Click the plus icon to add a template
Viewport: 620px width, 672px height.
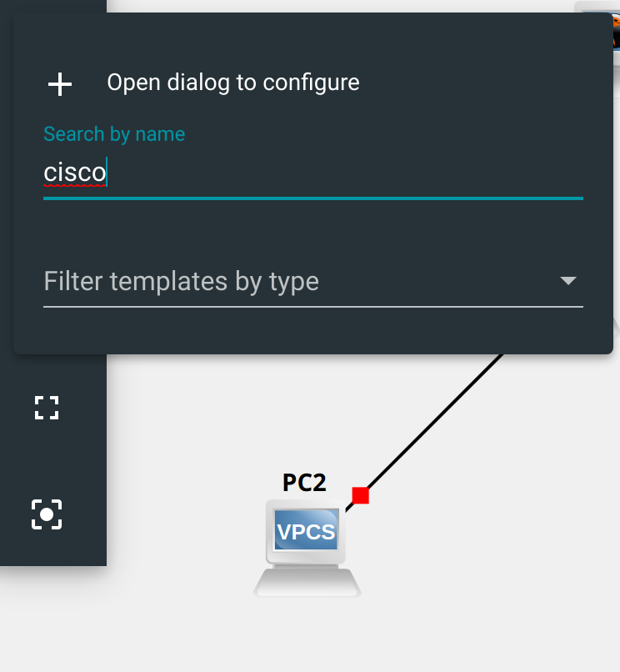click(59, 83)
